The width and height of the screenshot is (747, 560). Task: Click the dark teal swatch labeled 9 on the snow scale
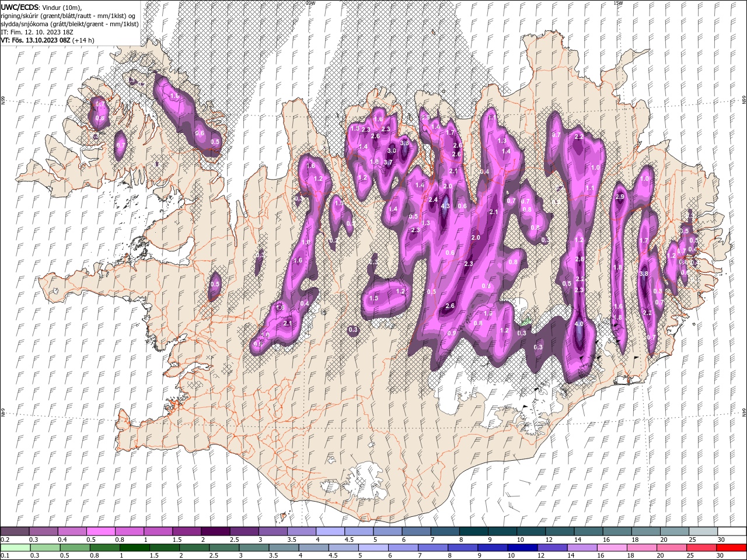(502, 531)
